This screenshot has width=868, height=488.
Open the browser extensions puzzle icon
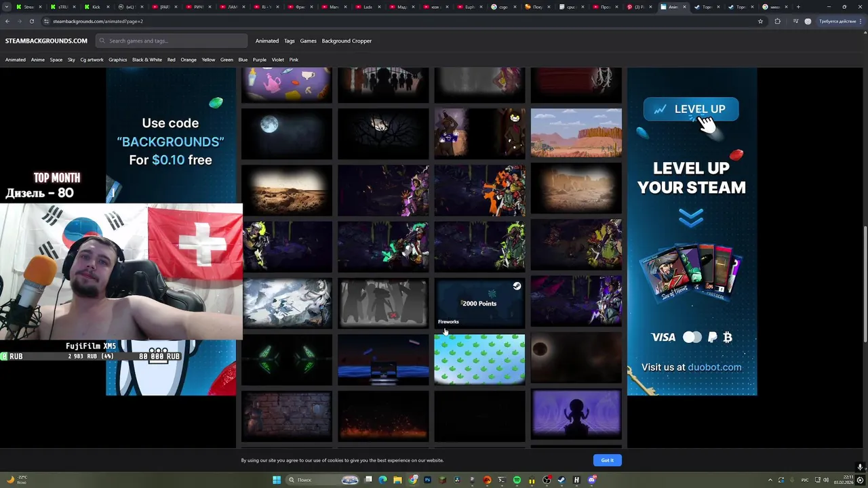(777, 21)
